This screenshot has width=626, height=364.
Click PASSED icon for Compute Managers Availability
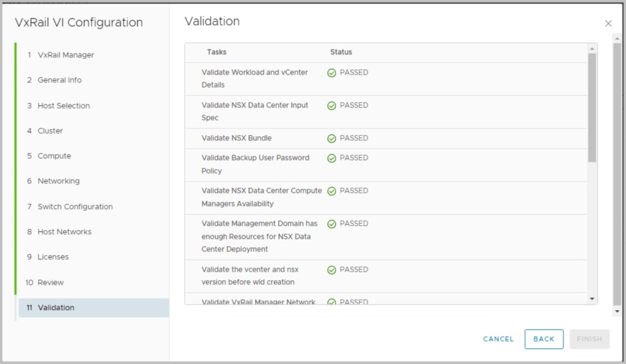point(332,191)
